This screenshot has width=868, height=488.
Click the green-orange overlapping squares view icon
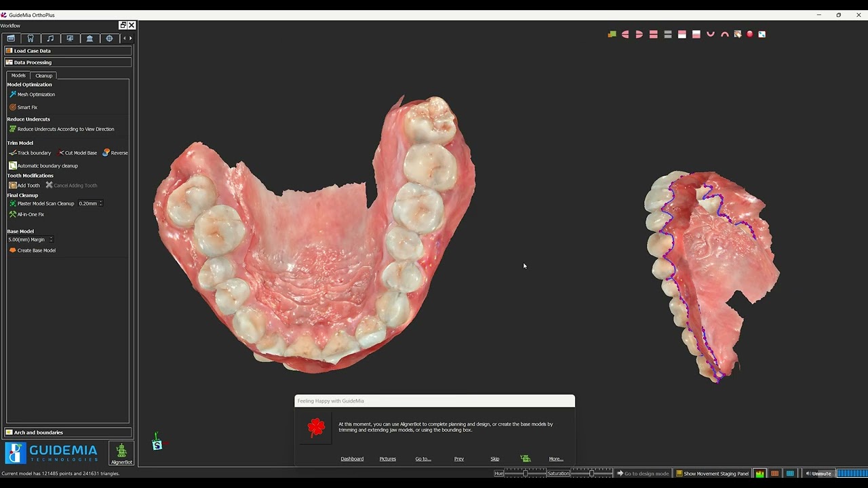tap(612, 34)
